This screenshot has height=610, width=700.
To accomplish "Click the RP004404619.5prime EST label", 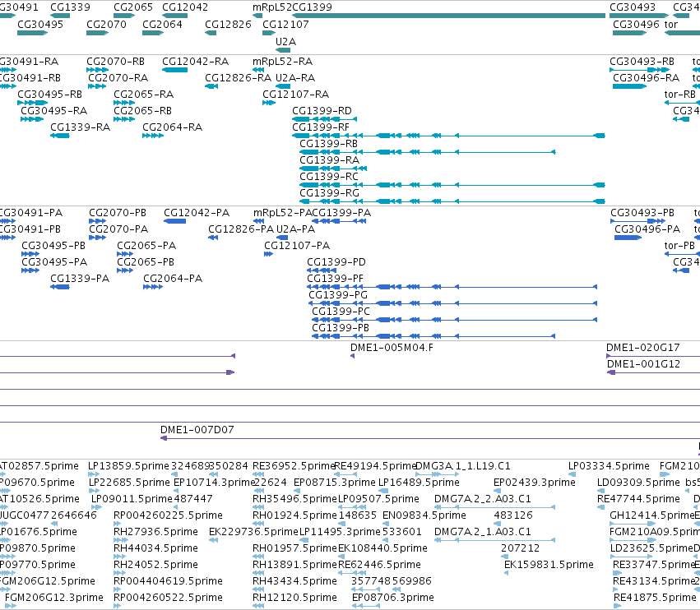I will coord(169,582).
